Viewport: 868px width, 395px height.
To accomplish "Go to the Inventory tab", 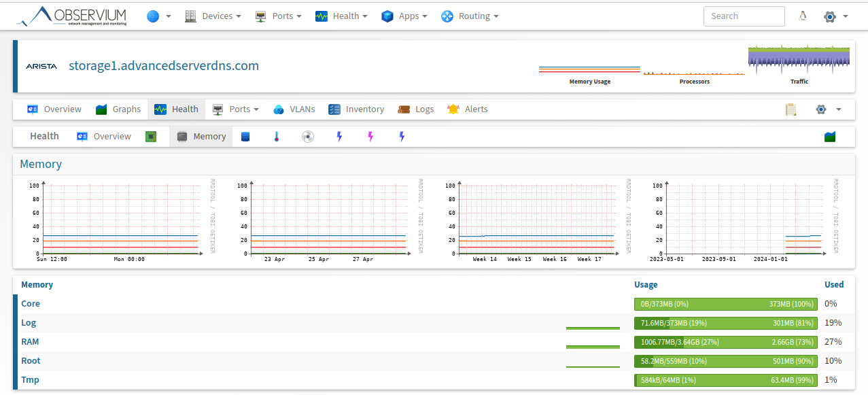I will [x=356, y=109].
